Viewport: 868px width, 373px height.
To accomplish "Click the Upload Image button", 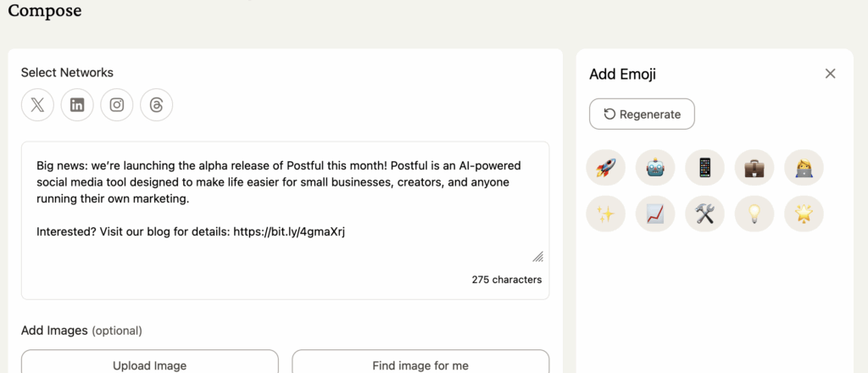I will pyautogui.click(x=149, y=365).
